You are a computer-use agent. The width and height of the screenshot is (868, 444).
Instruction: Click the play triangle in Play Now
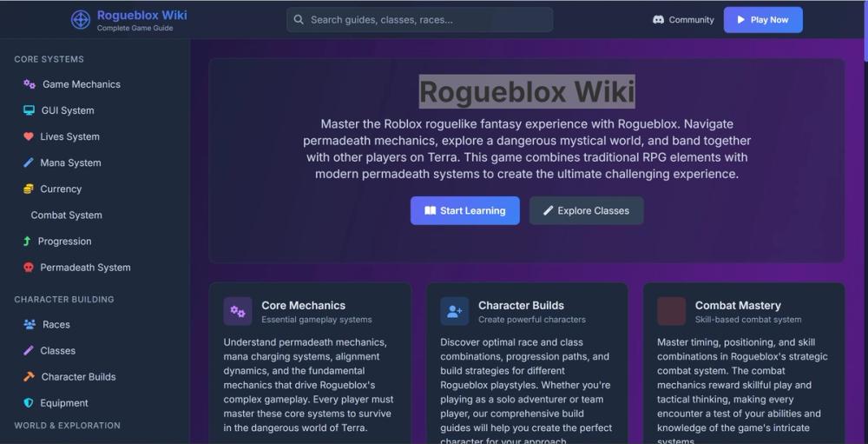pyautogui.click(x=740, y=20)
